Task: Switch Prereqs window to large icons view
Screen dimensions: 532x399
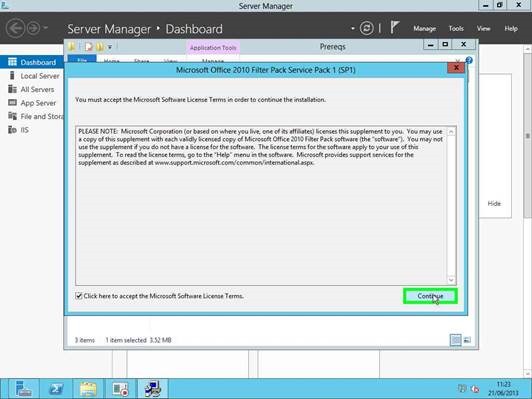Action: click(467, 340)
